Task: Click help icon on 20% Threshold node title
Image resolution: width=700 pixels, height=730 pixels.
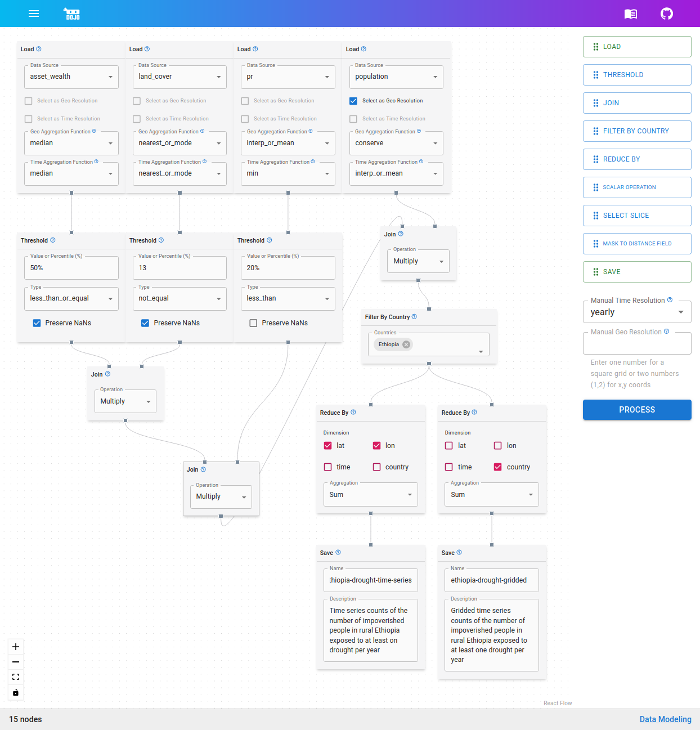Action: [x=270, y=240]
